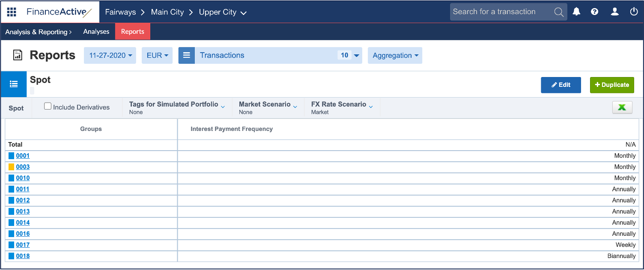The height and width of the screenshot is (270, 644).
Task: Expand the FX Rate Scenario selector
Action: click(x=342, y=107)
